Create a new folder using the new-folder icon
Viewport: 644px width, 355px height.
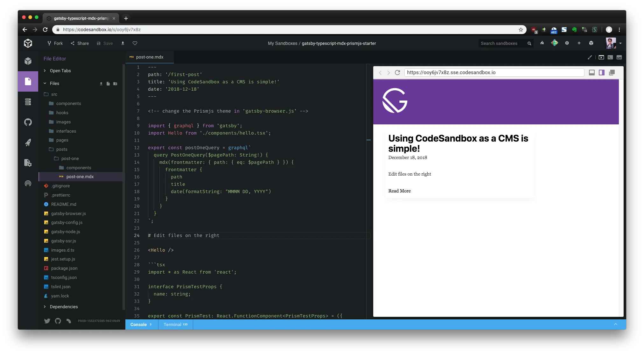115,84
